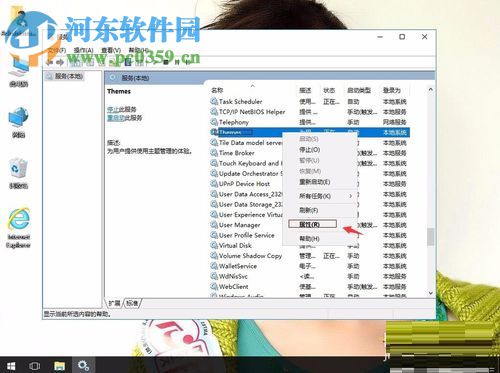Choose 帮助(H) from the context menu
This screenshot has width=500, height=373.
pos(319,239)
